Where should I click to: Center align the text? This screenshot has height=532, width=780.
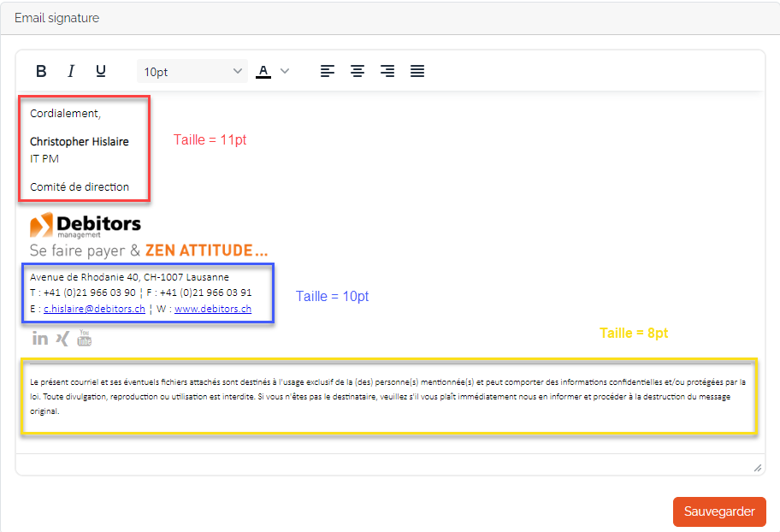click(357, 71)
